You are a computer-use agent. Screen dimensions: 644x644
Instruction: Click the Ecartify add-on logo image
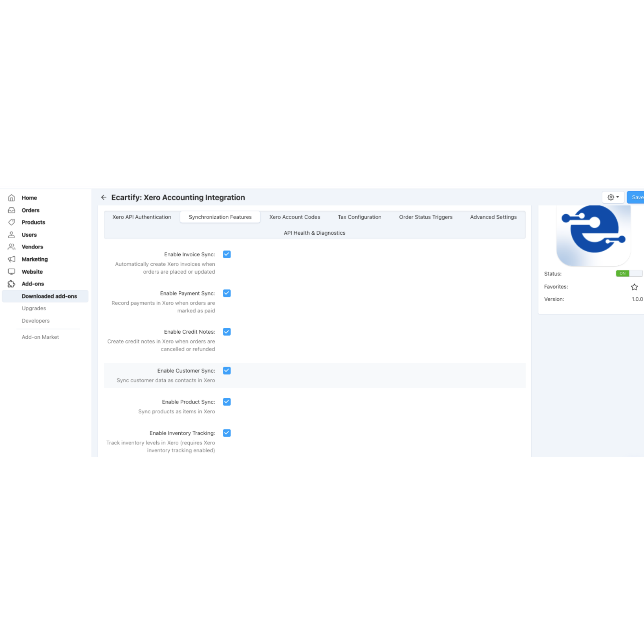[593, 234]
